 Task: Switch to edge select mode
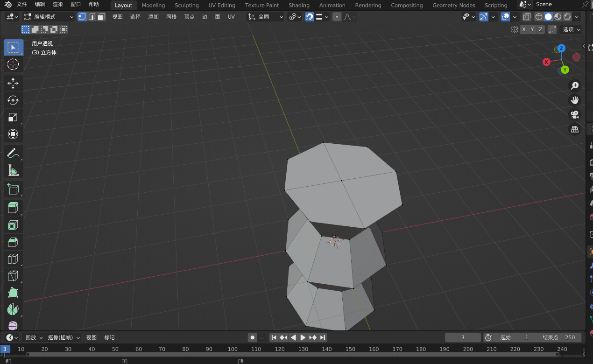click(x=92, y=17)
